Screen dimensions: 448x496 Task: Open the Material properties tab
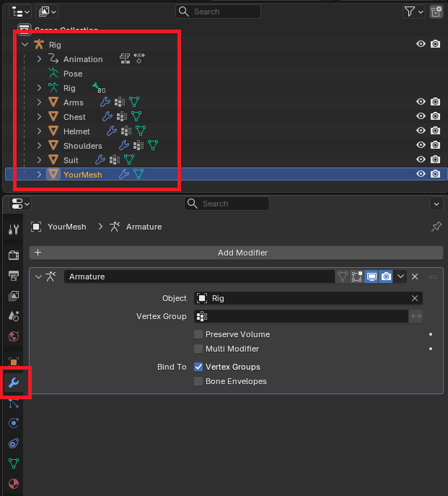click(13, 483)
